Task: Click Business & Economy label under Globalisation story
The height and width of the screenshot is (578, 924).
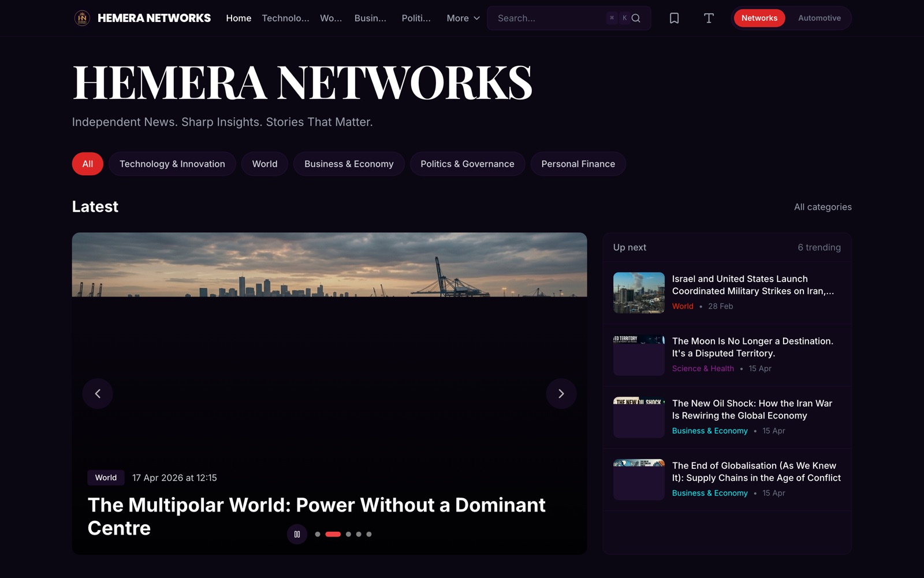Action: click(x=710, y=493)
